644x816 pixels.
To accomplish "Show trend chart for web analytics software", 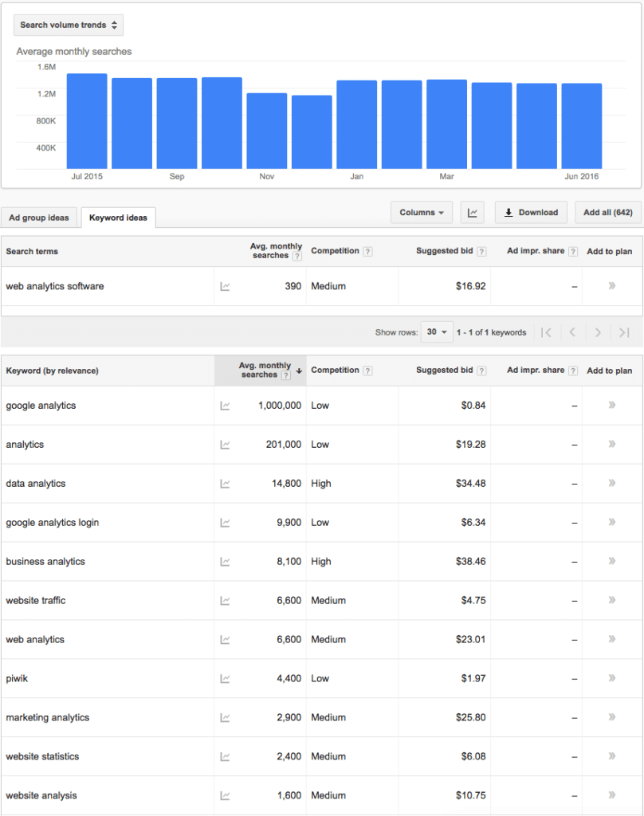I will coord(225,286).
